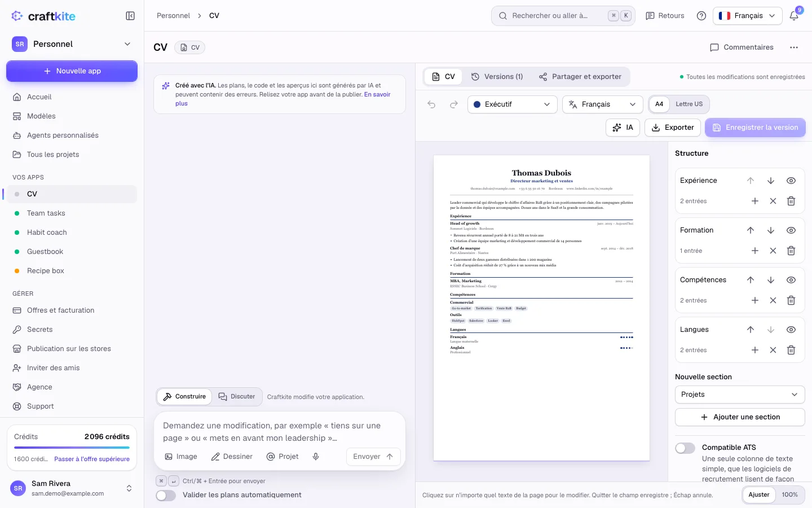The height and width of the screenshot is (508, 812).
Task: Open the Exécutif template dropdown
Action: tap(512, 104)
